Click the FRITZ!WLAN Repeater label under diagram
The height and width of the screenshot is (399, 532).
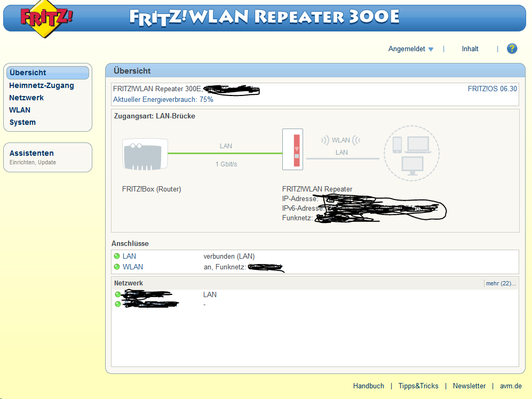point(317,189)
